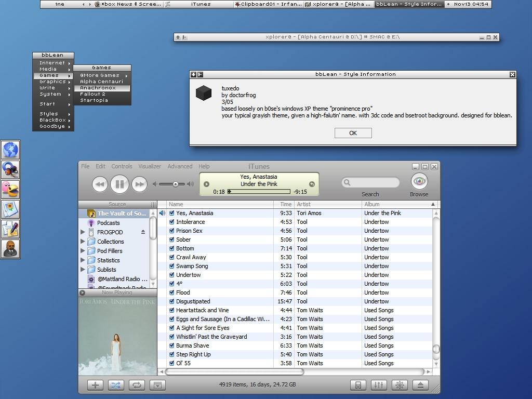Click the cube icon in Style Information dialog
This screenshot has width=532, height=399.
pos(204,93)
